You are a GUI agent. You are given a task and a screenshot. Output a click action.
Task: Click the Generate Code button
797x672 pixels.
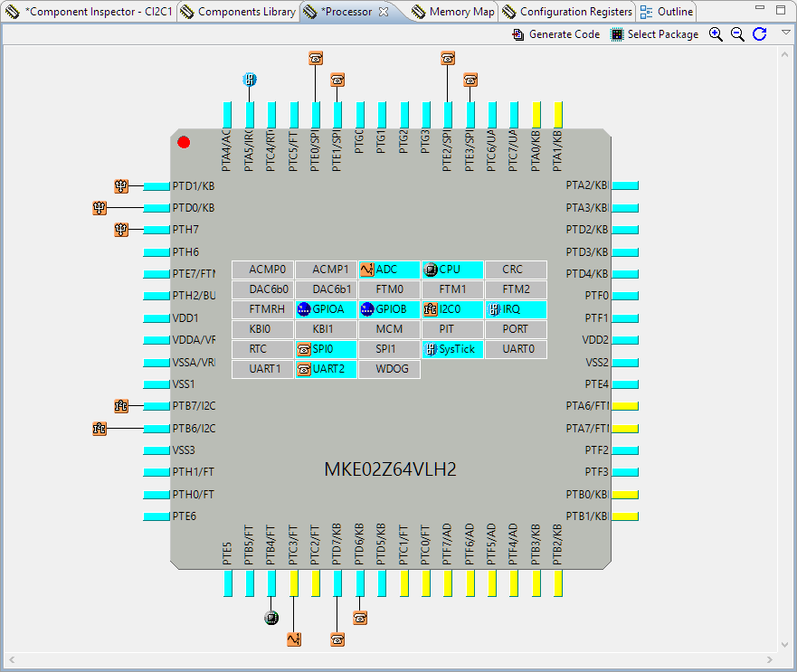[555, 34]
